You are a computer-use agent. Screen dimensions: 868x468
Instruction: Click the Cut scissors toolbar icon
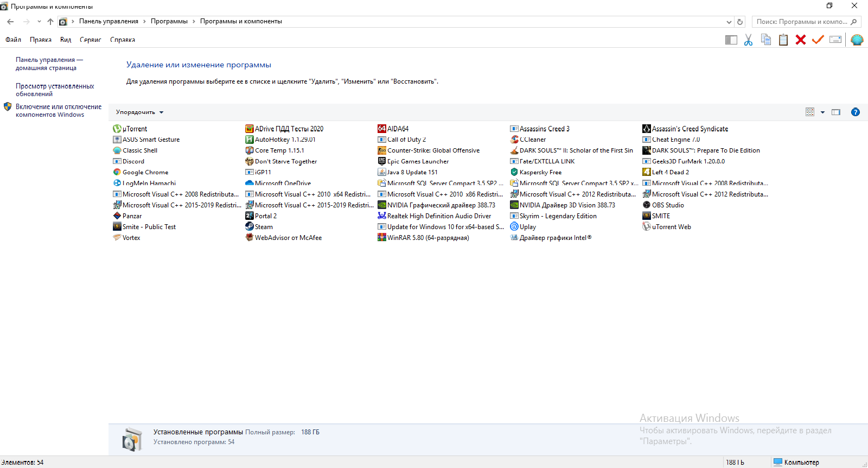(x=748, y=40)
